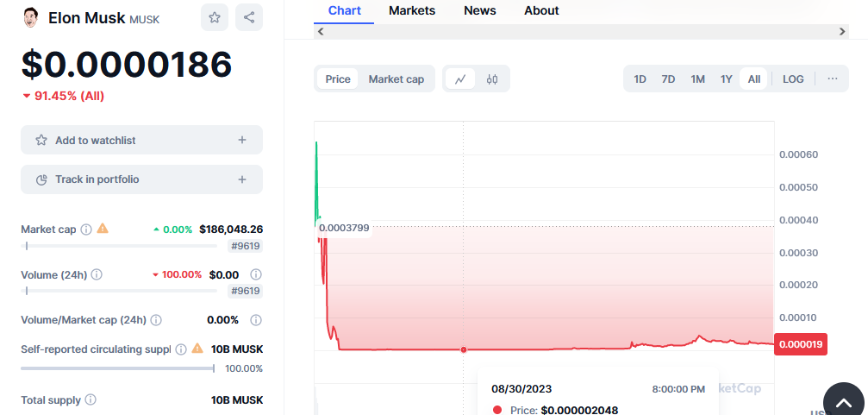868x415 pixels.
Task: Click the 0.000019 current price label
Action: point(801,344)
